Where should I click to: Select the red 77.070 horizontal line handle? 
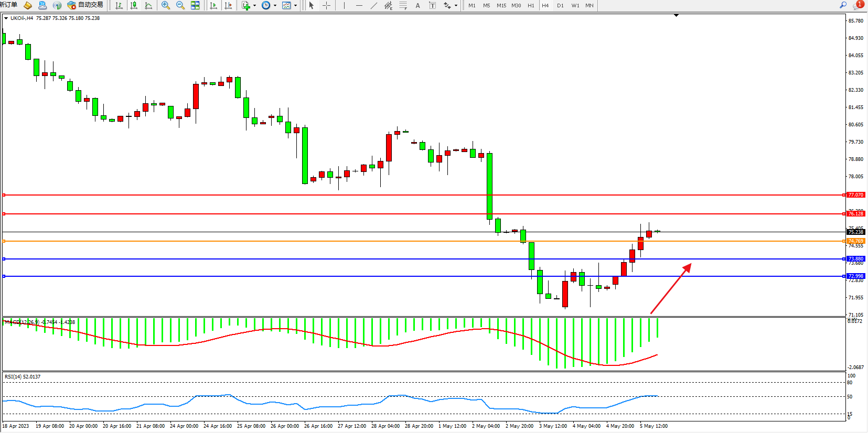pyautogui.click(x=4, y=195)
